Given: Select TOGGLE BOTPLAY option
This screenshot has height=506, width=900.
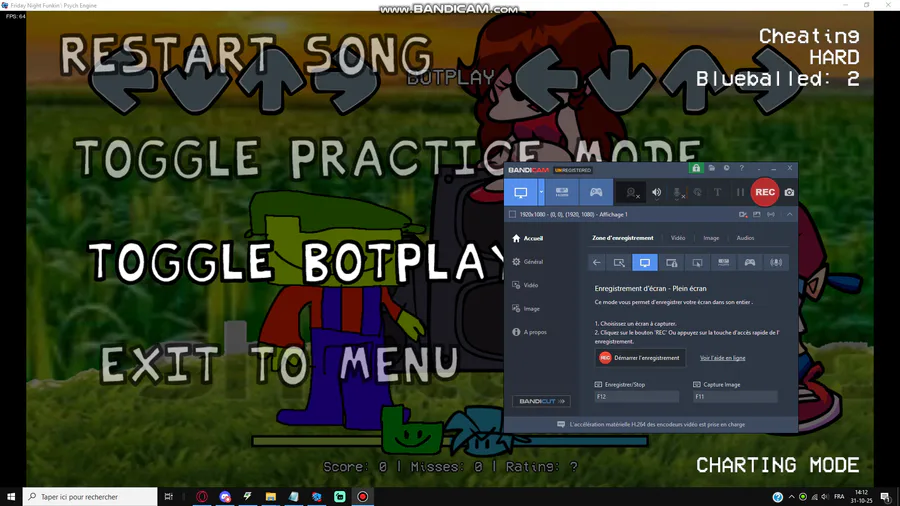Looking at the screenshot, I should coord(298,262).
